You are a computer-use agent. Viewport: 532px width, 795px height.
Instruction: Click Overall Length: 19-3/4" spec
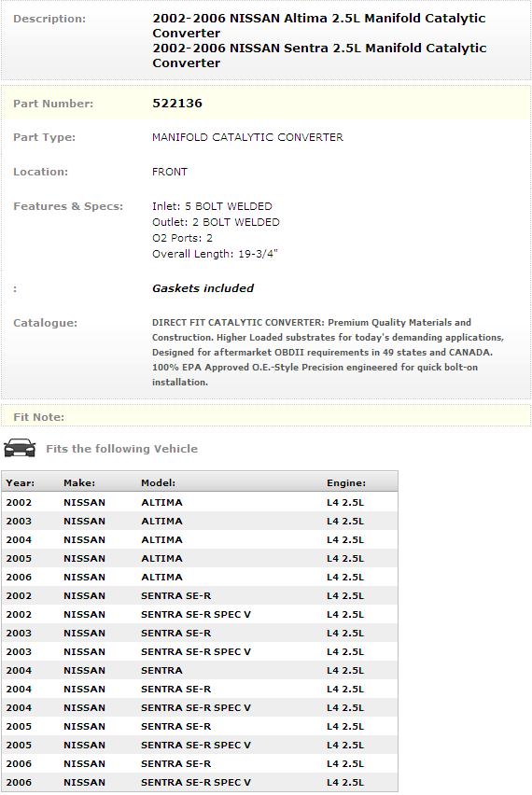pyautogui.click(x=215, y=254)
